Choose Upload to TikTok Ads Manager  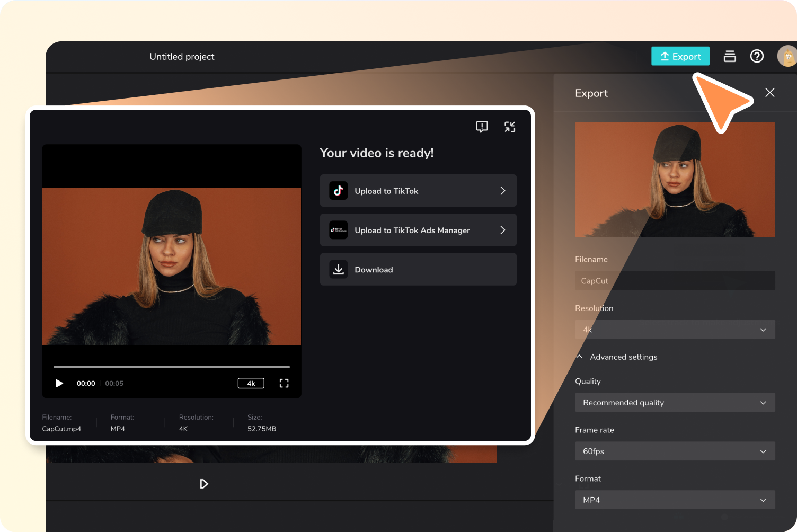click(418, 230)
